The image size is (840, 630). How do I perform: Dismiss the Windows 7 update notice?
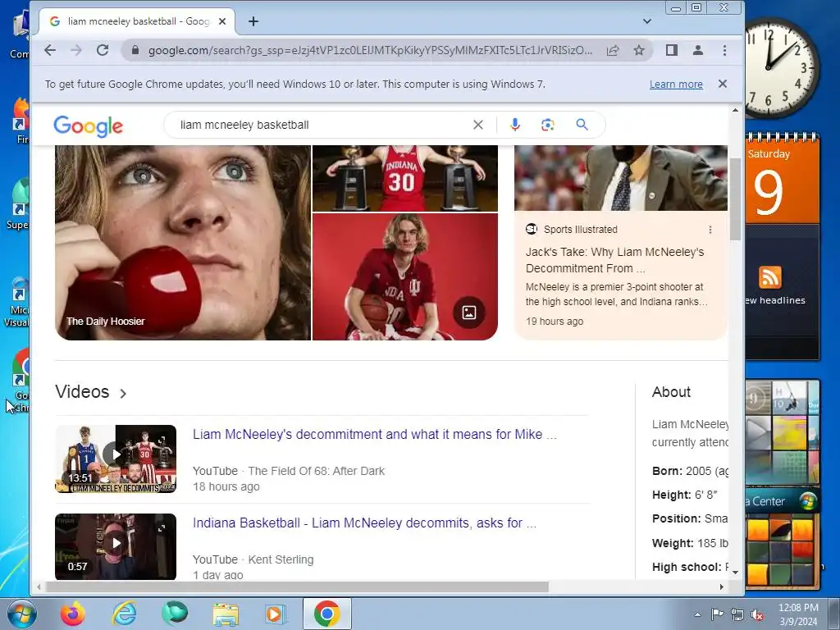coord(722,84)
